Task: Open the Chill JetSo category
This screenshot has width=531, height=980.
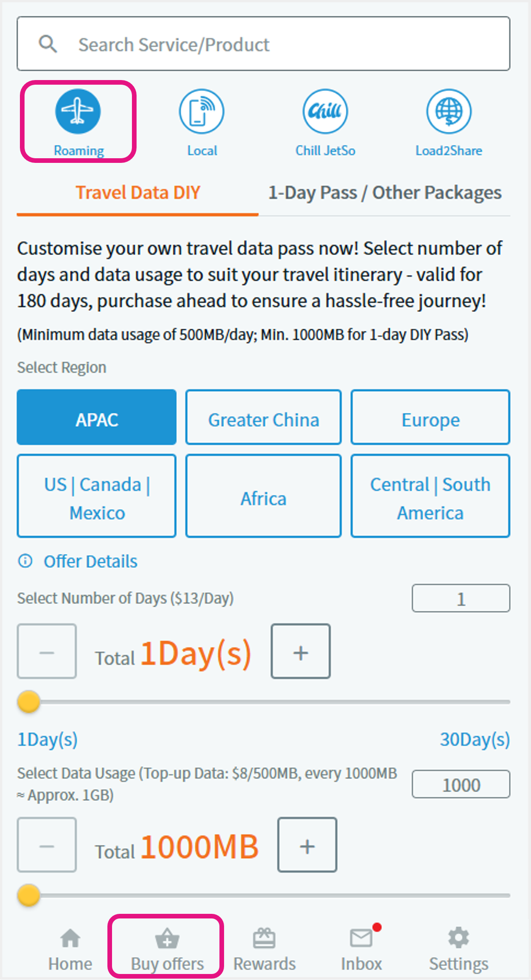Action: pyautogui.click(x=325, y=112)
